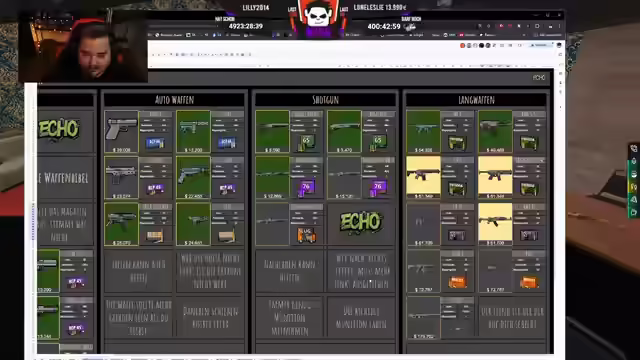Click the orange slug ammo icon

click(x=307, y=235)
